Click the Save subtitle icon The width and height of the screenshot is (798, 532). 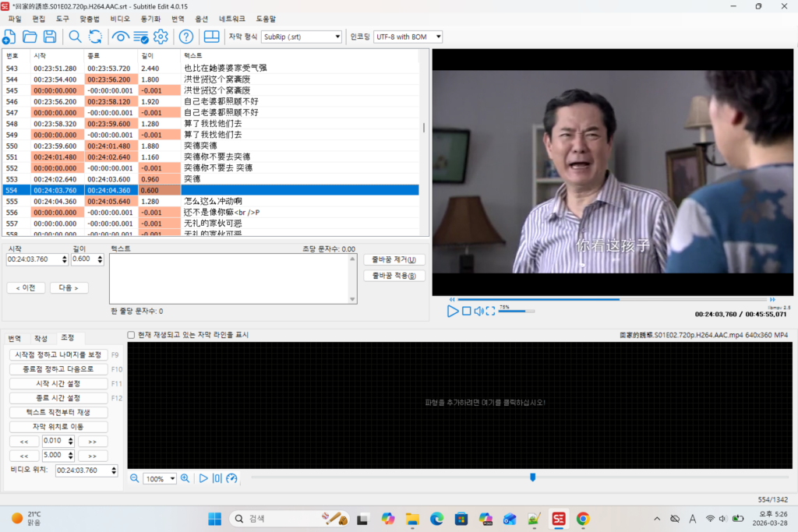click(50, 37)
